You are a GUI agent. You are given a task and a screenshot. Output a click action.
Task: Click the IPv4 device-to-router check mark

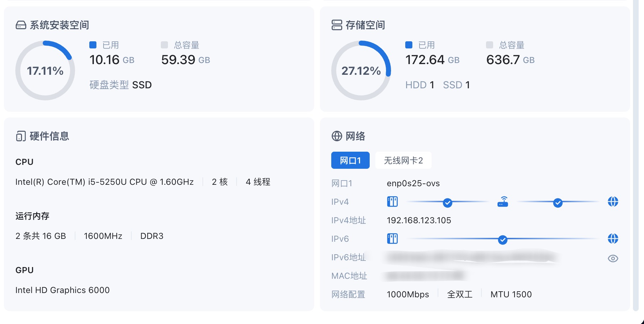pyautogui.click(x=447, y=203)
